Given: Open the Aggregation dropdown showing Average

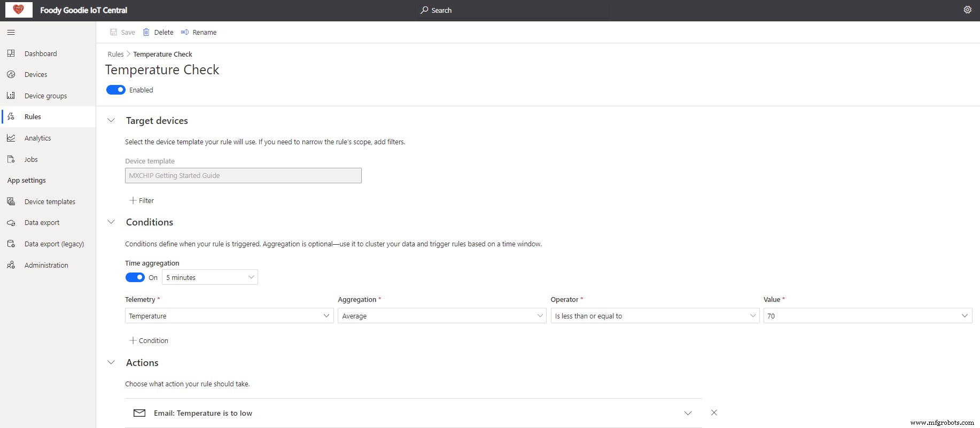Looking at the screenshot, I should coord(442,316).
